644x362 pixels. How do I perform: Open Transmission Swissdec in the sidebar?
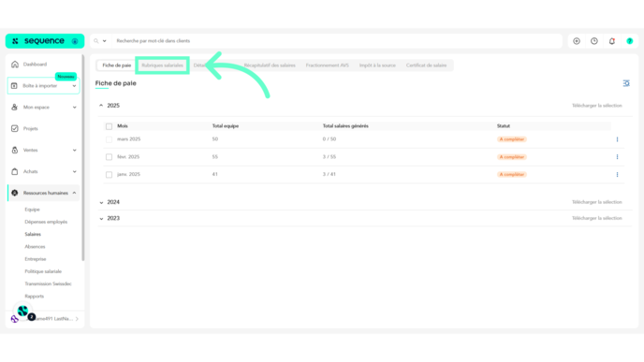pyautogui.click(x=48, y=283)
